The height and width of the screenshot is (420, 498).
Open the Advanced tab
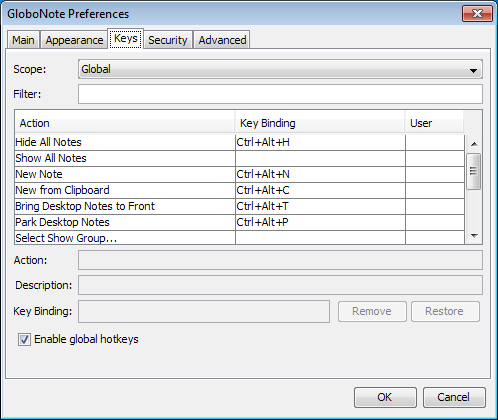(222, 40)
